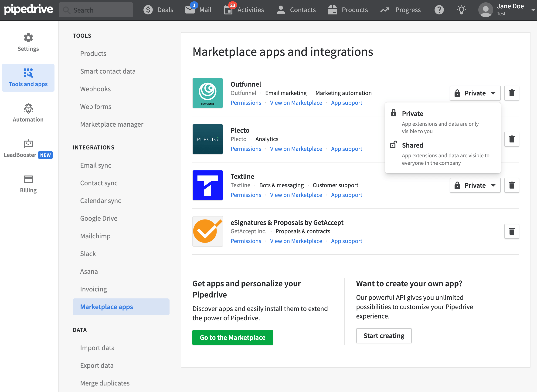
Task: Click the help question mark icon
Action: coord(439,10)
